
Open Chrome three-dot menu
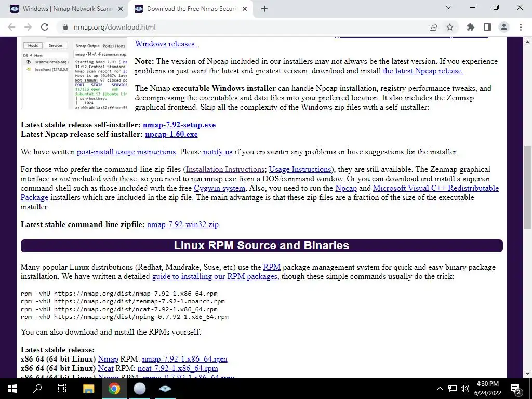tap(521, 27)
